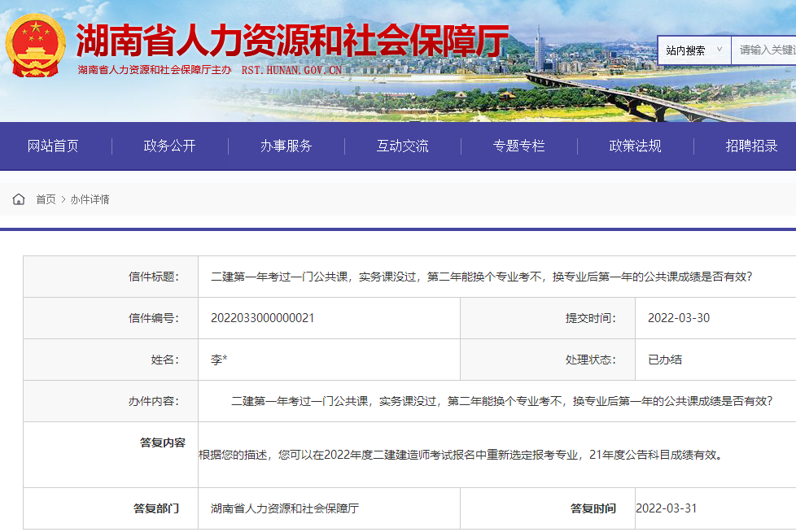Click 首页 breadcrumb link
This screenshot has width=796, height=532.
[46, 199]
